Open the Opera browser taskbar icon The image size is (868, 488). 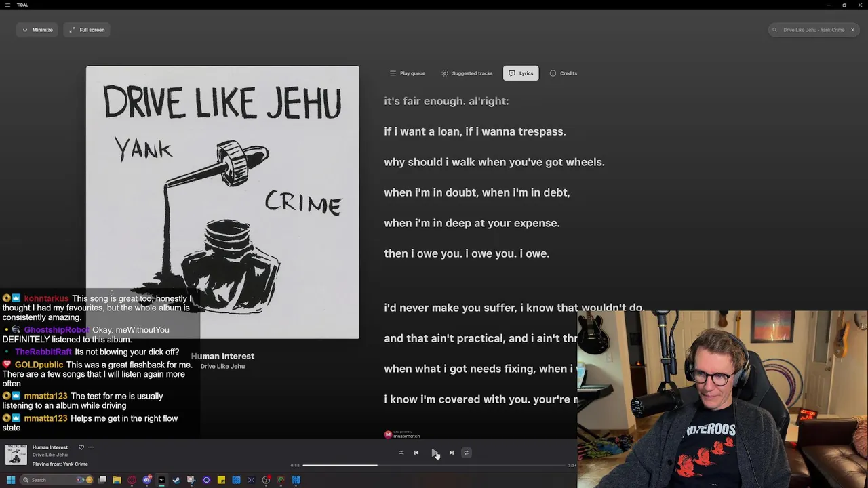[132, 480]
